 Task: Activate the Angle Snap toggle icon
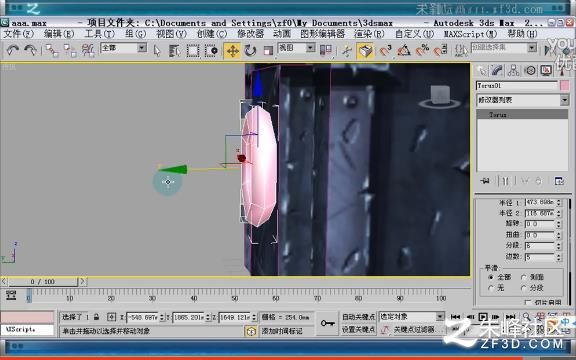404,51
